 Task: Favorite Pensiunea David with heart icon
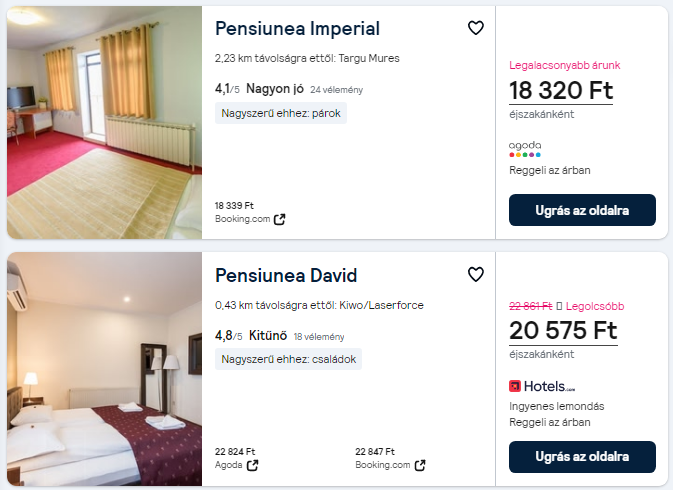(476, 274)
